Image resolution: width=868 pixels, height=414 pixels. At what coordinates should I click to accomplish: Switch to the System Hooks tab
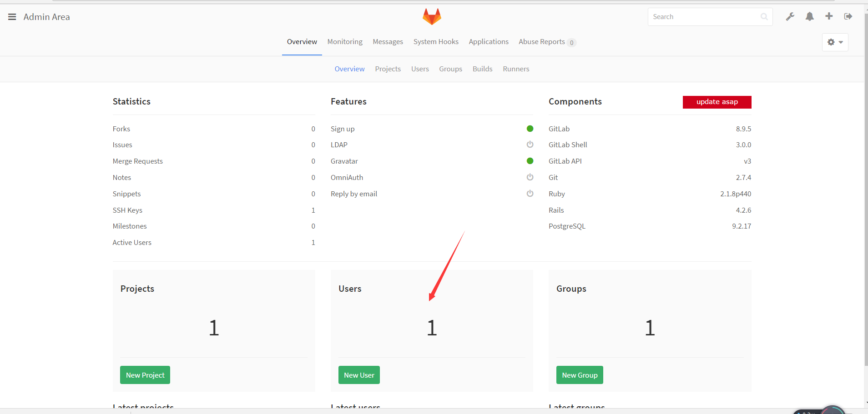436,42
